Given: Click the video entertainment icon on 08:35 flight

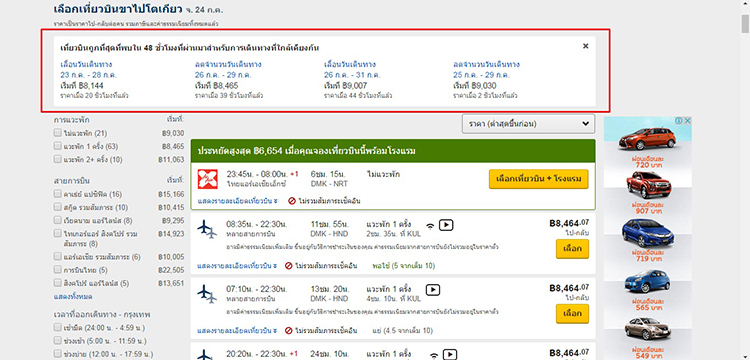Looking at the screenshot, I should point(446,225).
